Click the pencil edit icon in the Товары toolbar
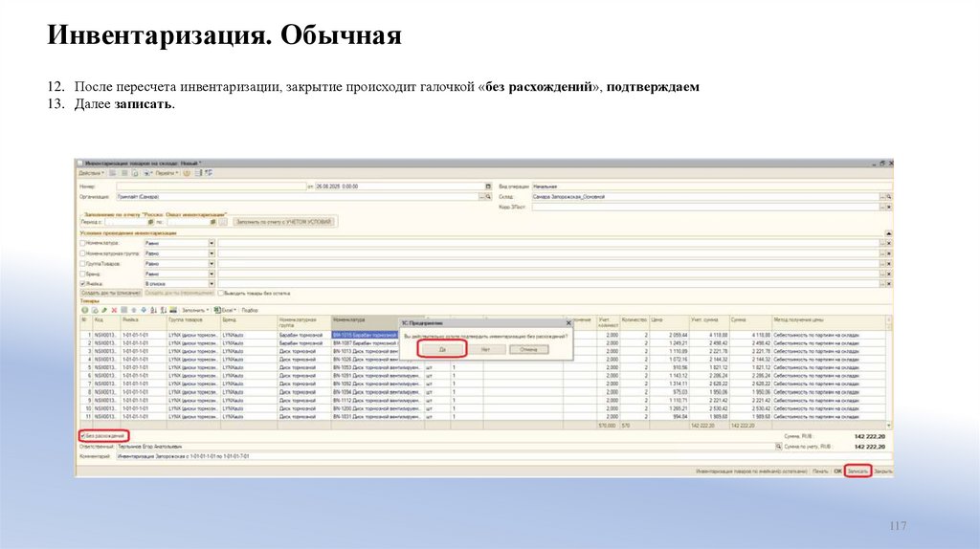 coord(104,310)
